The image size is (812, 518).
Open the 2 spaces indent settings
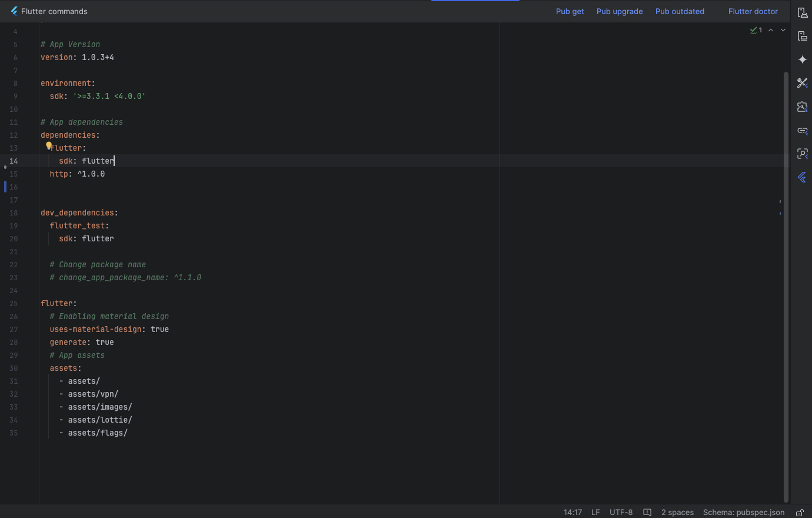(677, 513)
